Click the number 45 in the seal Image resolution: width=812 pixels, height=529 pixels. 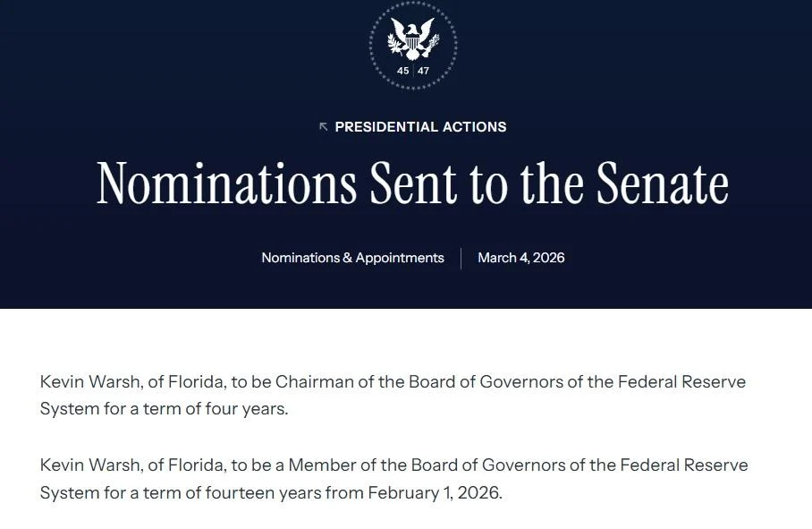pyautogui.click(x=403, y=71)
